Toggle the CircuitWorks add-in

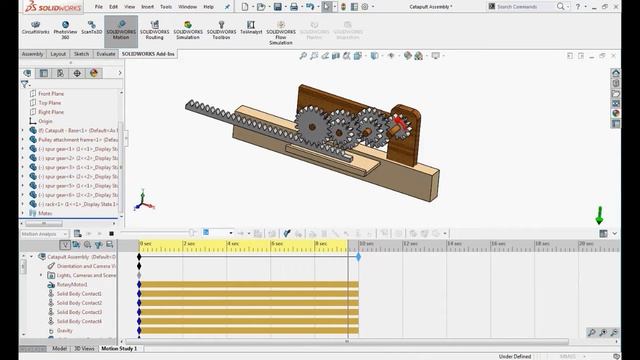click(x=36, y=28)
